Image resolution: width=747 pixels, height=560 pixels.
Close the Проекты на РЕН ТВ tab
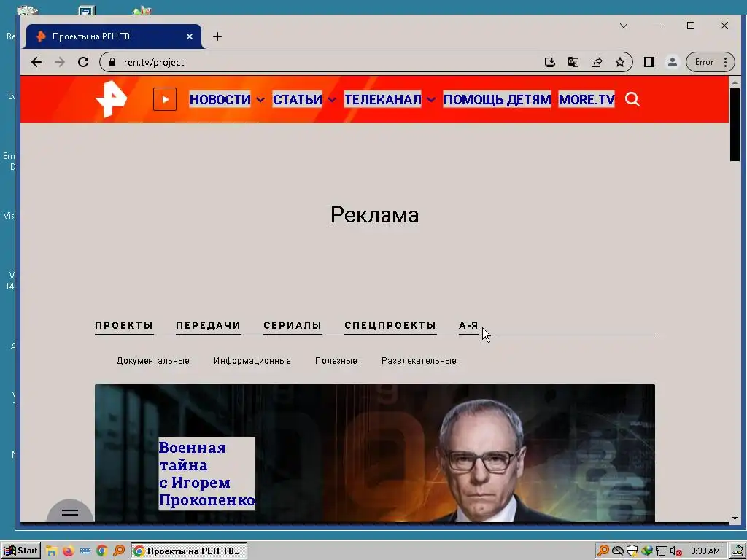click(190, 36)
